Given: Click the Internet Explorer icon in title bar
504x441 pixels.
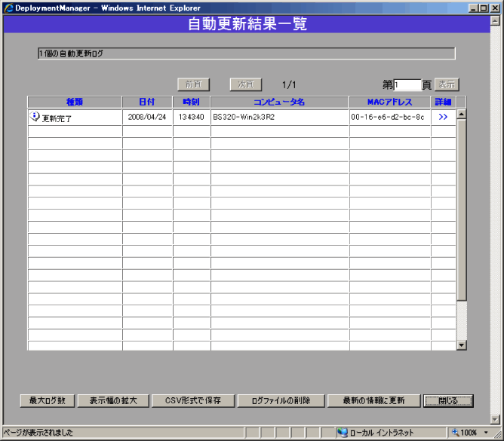Looking at the screenshot, I should pyautogui.click(x=8, y=8).
